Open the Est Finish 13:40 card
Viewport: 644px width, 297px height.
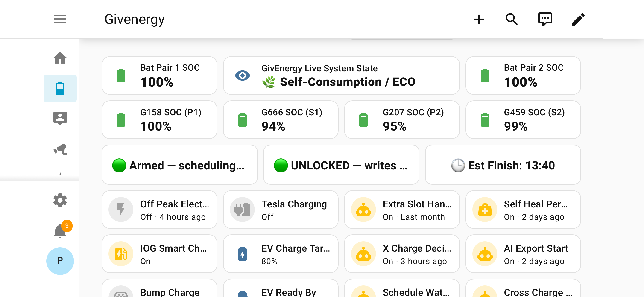pos(503,165)
